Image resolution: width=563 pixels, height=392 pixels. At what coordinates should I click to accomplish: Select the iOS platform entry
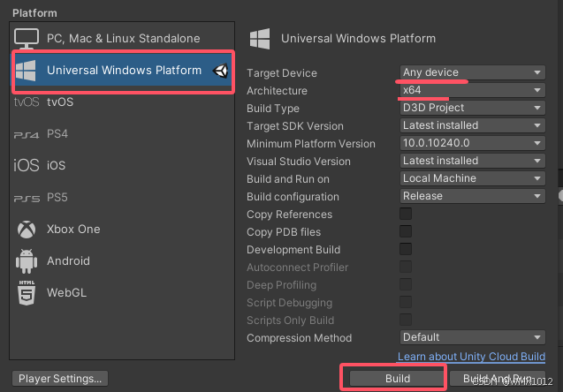pos(122,165)
